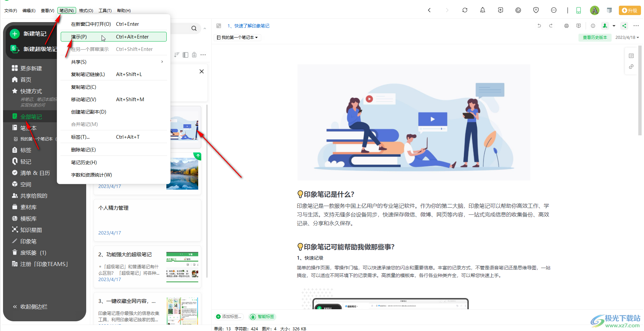Open the 帮助(H) menu
This screenshot has height=331, width=644.
(x=124, y=11)
